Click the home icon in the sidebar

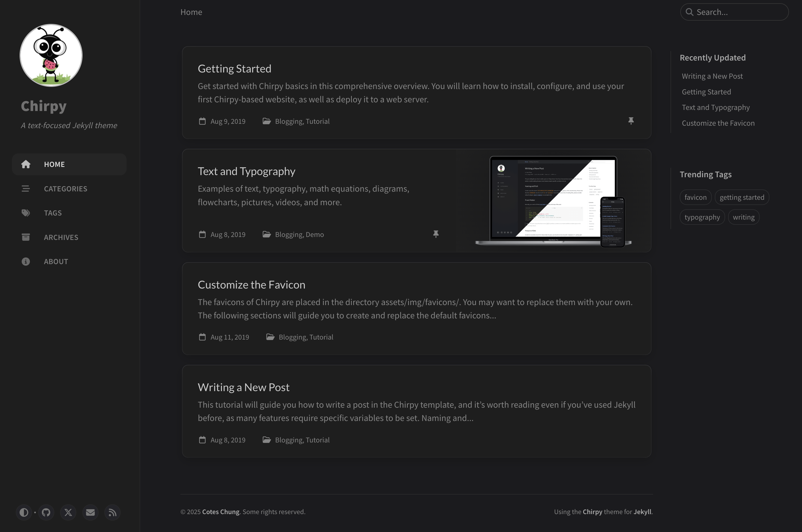(x=26, y=164)
